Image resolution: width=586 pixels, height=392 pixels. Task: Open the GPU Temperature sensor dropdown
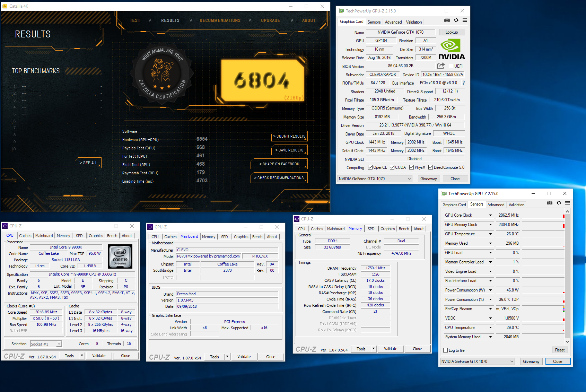point(490,234)
